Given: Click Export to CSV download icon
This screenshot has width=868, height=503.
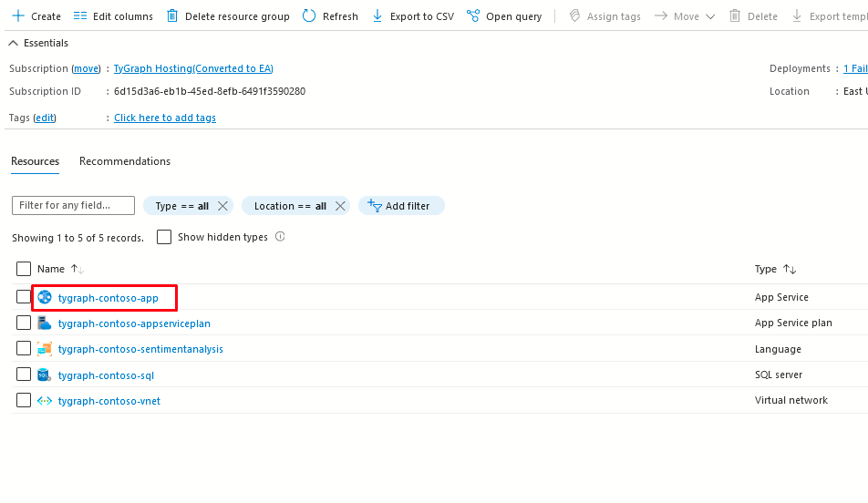Looking at the screenshot, I should [377, 15].
